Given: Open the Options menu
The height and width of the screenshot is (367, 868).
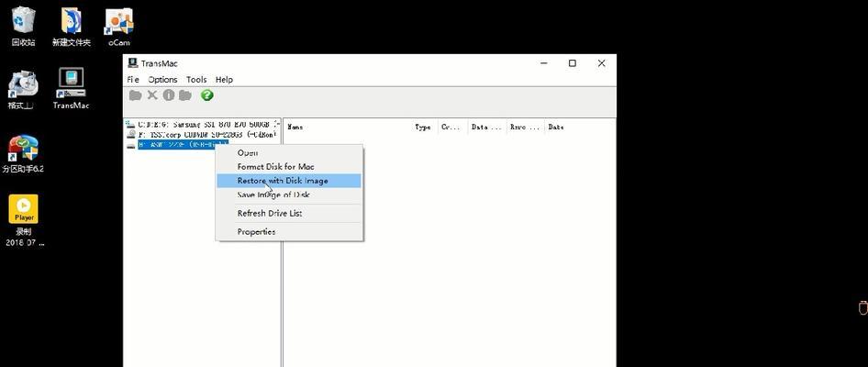Looking at the screenshot, I should [x=162, y=80].
